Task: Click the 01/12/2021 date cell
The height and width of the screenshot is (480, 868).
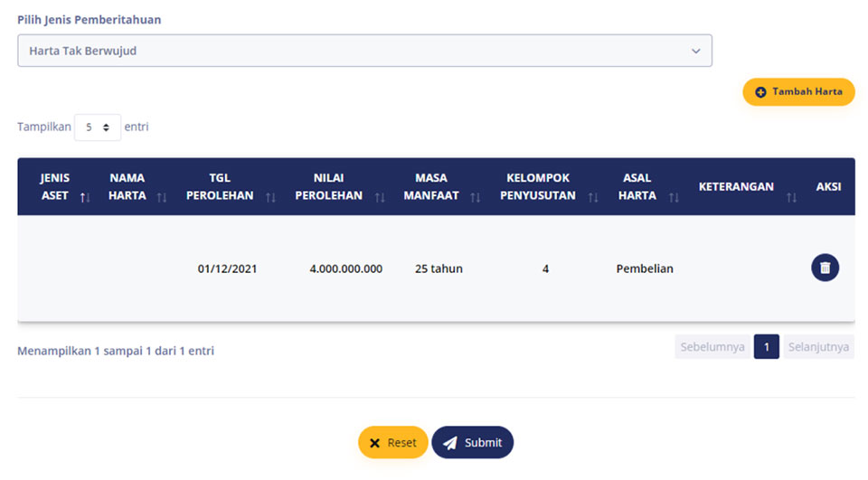Action: click(228, 268)
